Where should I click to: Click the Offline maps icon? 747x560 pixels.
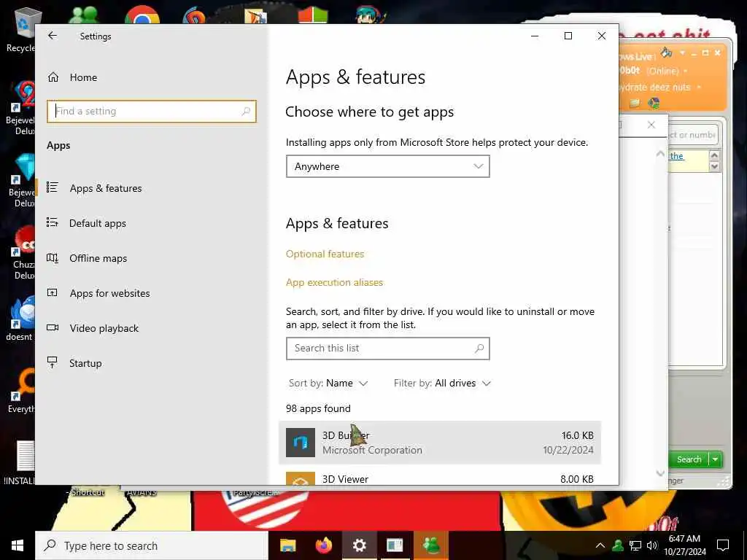pyautogui.click(x=53, y=258)
